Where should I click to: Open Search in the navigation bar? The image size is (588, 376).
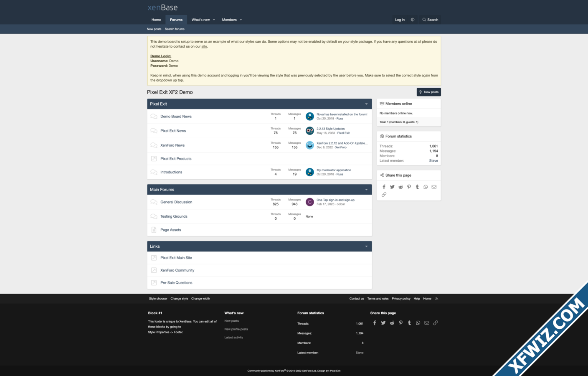click(430, 20)
